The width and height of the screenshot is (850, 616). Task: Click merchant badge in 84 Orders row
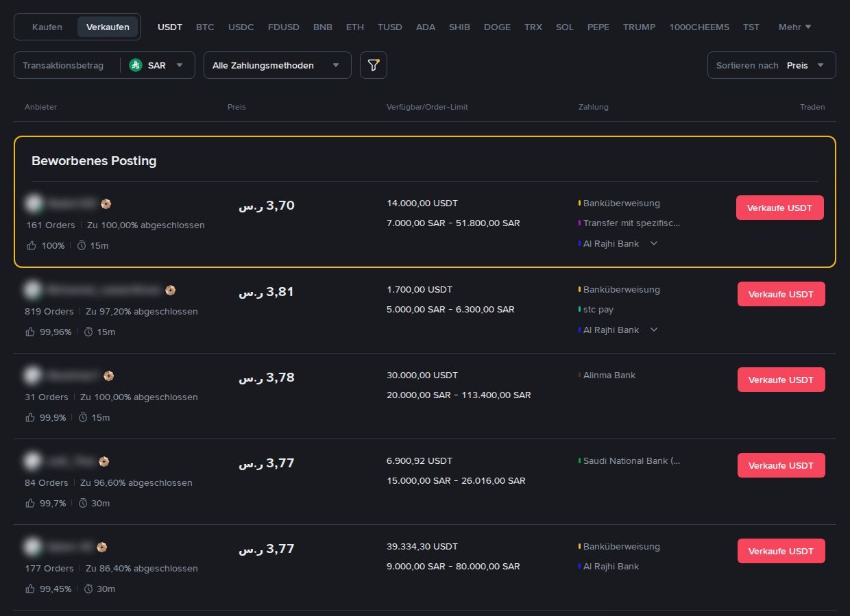tap(104, 462)
